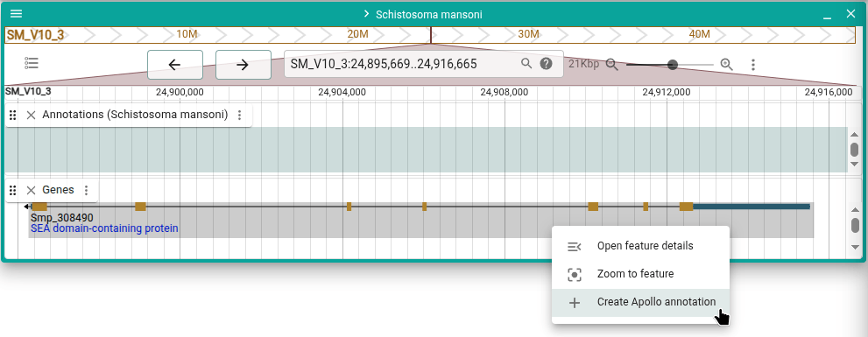
Task: Click the Annotations track scroll up arrow
Action: coord(855,135)
